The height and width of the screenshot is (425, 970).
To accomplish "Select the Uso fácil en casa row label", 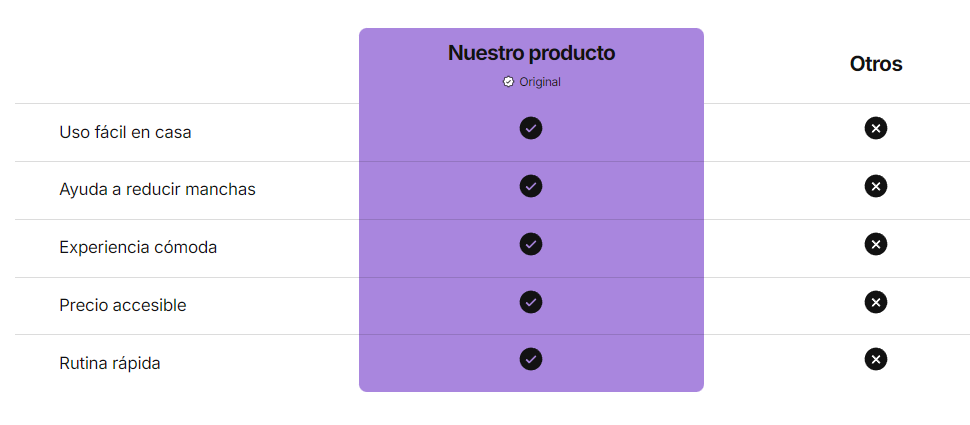I will (125, 132).
